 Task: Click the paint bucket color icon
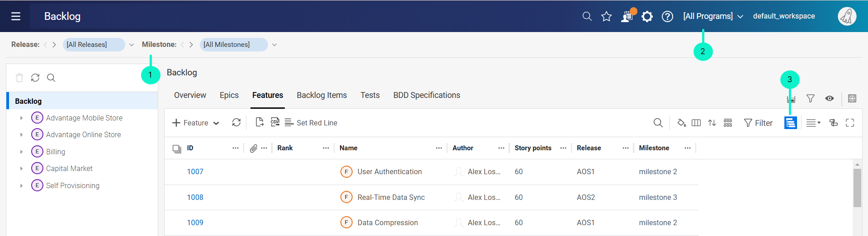(x=681, y=123)
